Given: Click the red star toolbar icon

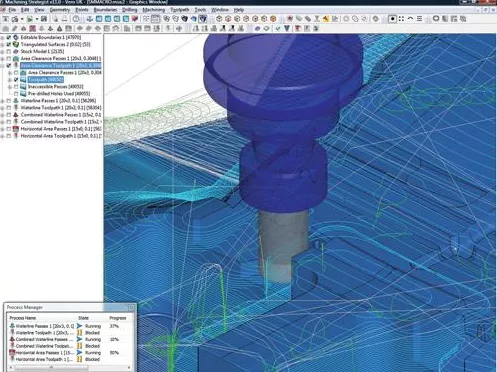Looking at the screenshot, I should click(290, 19).
